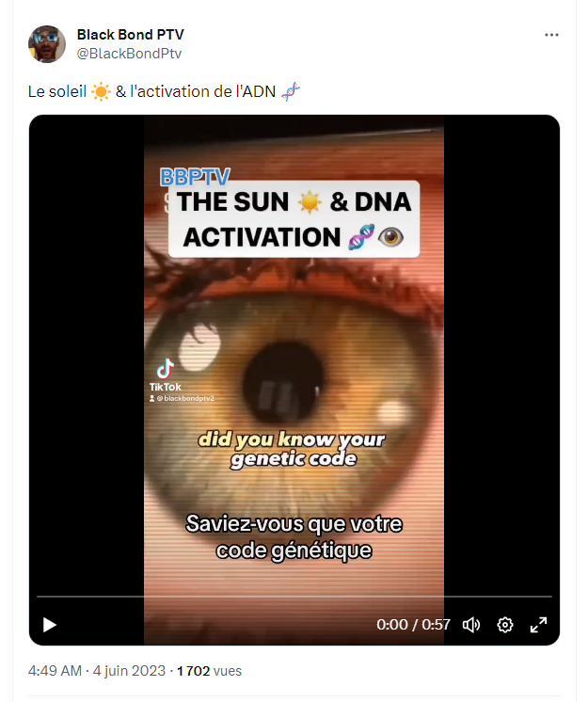Viewport: 588px width, 702px height.
Task: Click the French subtitle caption text
Action: (x=294, y=536)
